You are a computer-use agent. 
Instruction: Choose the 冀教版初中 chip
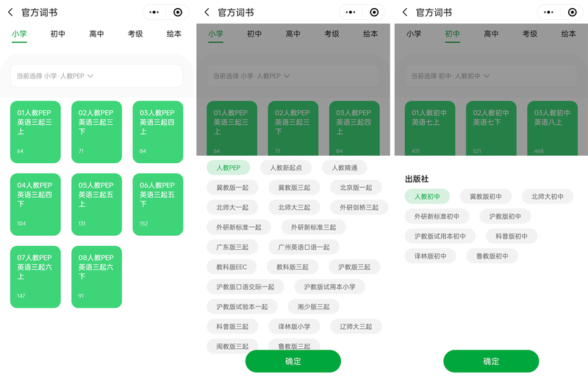pos(486,196)
